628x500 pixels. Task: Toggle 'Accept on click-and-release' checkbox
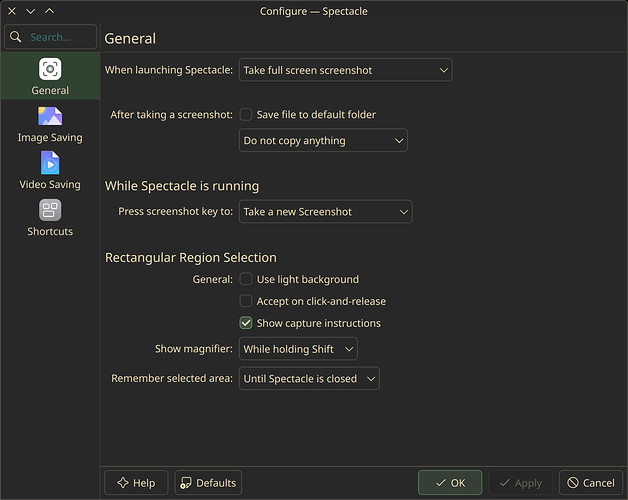click(246, 301)
